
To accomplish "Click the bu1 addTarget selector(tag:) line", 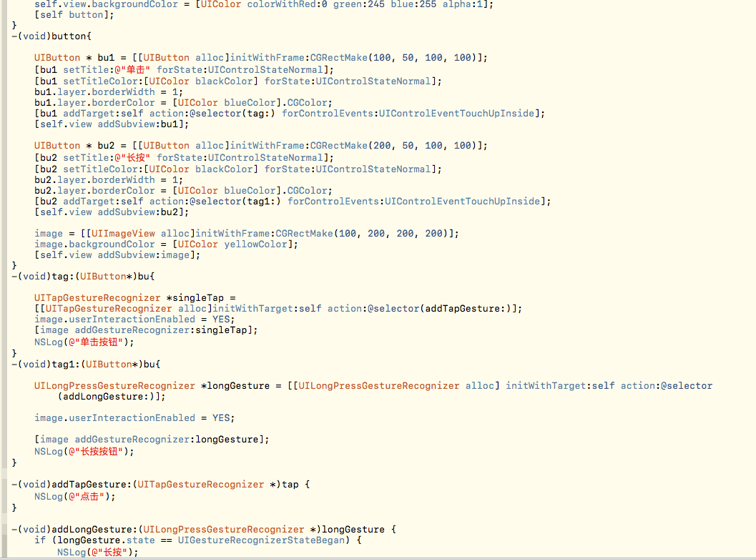I will [289, 113].
